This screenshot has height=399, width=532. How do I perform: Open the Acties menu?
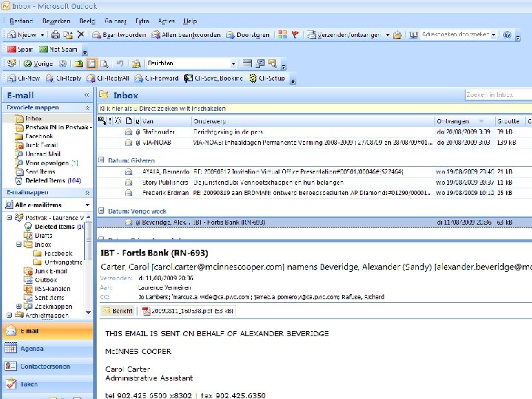(x=166, y=21)
